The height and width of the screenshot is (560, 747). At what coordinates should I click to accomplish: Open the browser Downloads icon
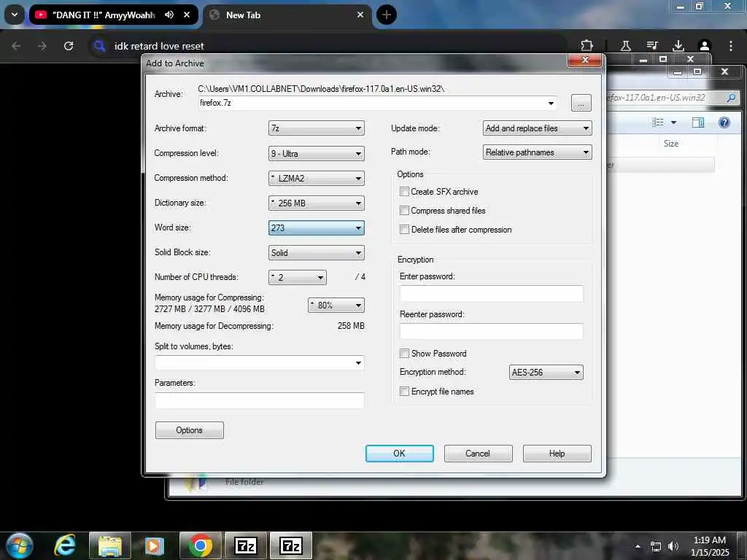pos(678,46)
